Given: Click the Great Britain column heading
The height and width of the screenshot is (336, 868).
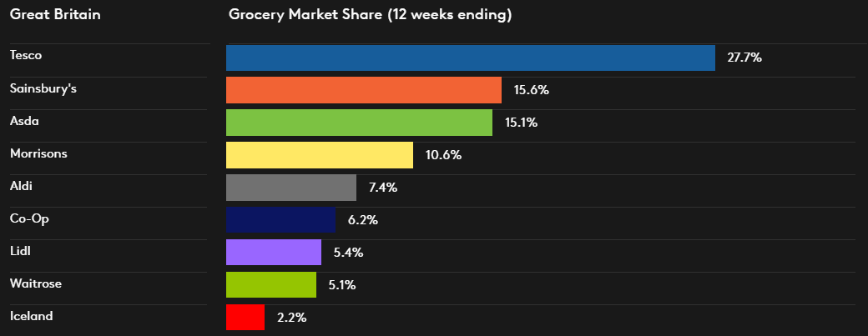Looking at the screenshot, I should 55,15.
